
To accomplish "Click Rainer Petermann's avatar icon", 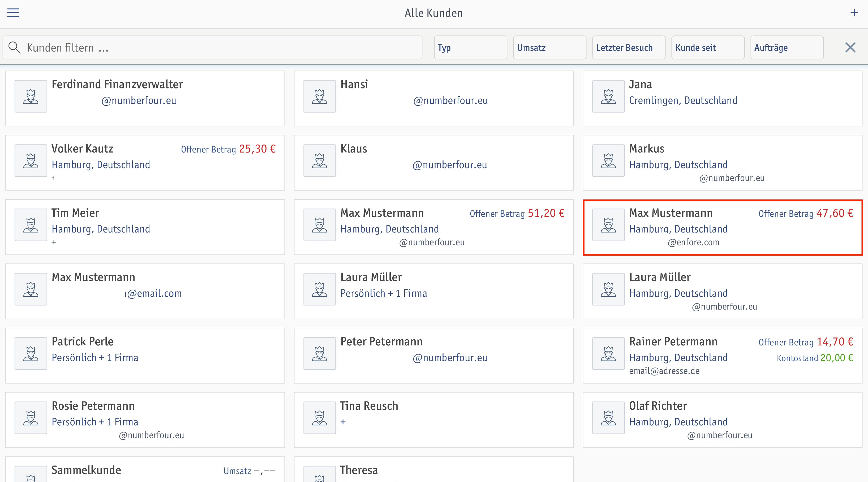I will 608,353.
